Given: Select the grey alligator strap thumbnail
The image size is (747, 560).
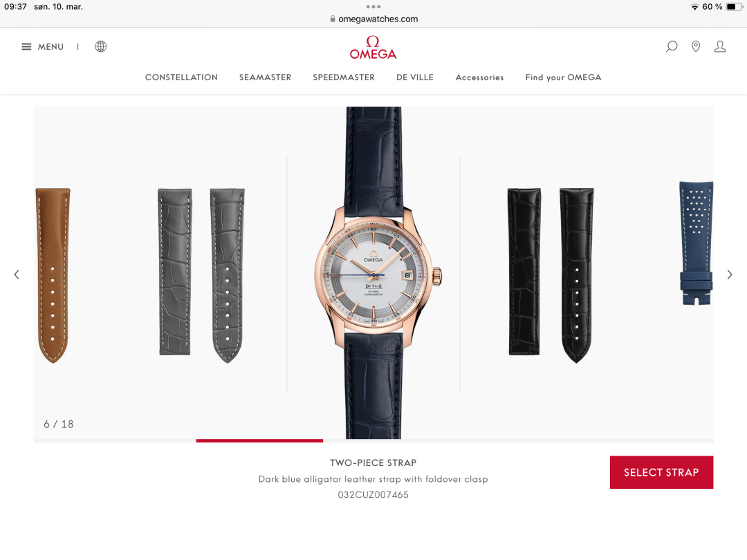Looking at the screenshot, I should tap(201, 275).
